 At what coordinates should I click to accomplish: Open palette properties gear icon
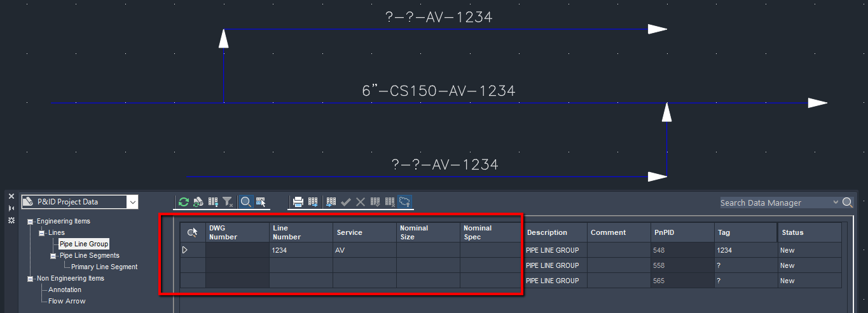[x=11, y=220]
